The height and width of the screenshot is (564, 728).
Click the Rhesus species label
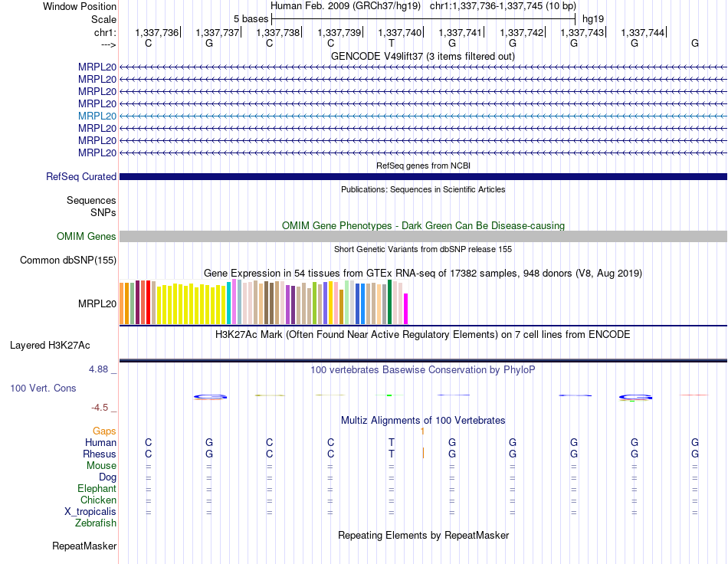[x=100, y=454]
